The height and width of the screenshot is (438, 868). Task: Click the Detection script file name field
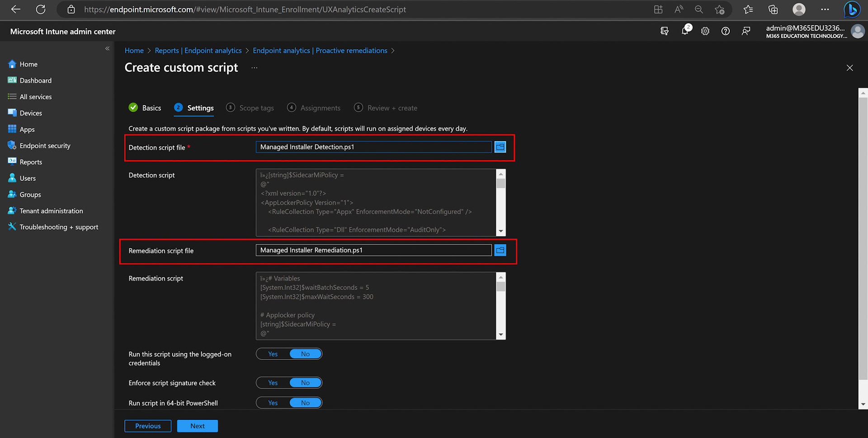coord(373,147)
